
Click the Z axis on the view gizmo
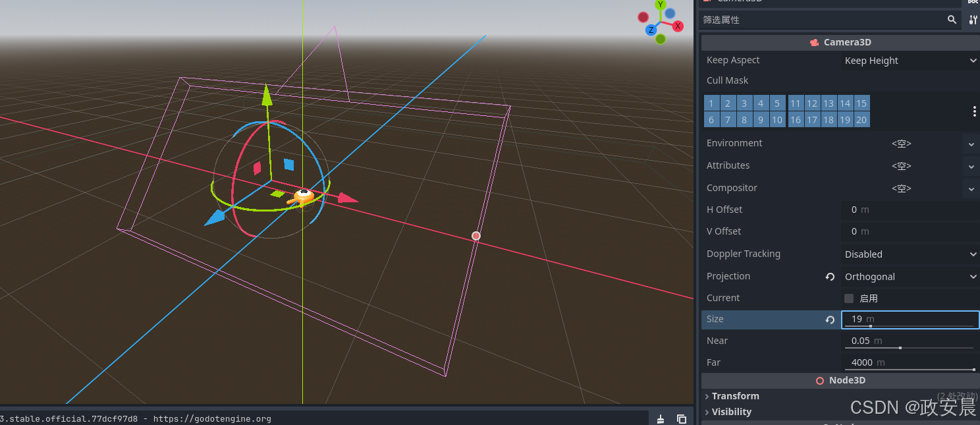pos(651,30)
